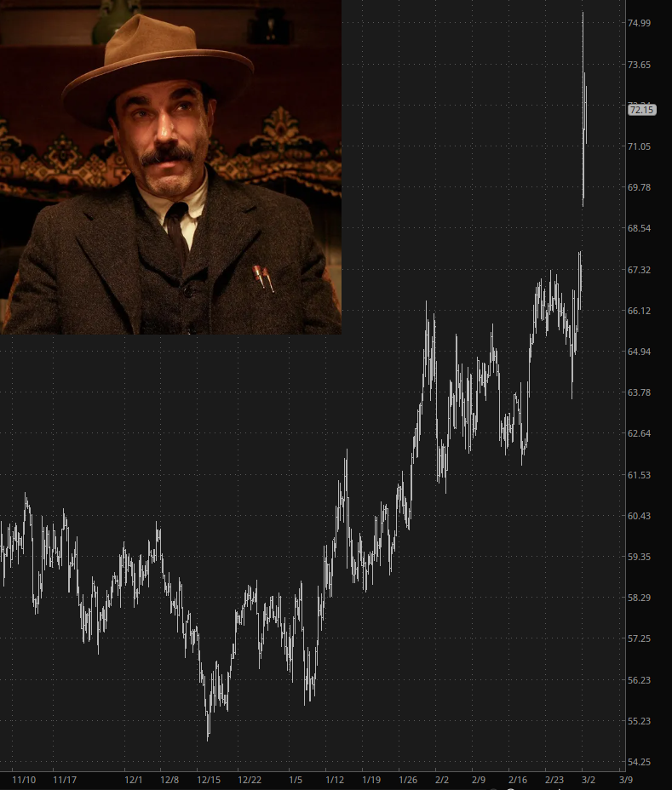Click the 68.54 price axis label

click(x=639, y=228)
